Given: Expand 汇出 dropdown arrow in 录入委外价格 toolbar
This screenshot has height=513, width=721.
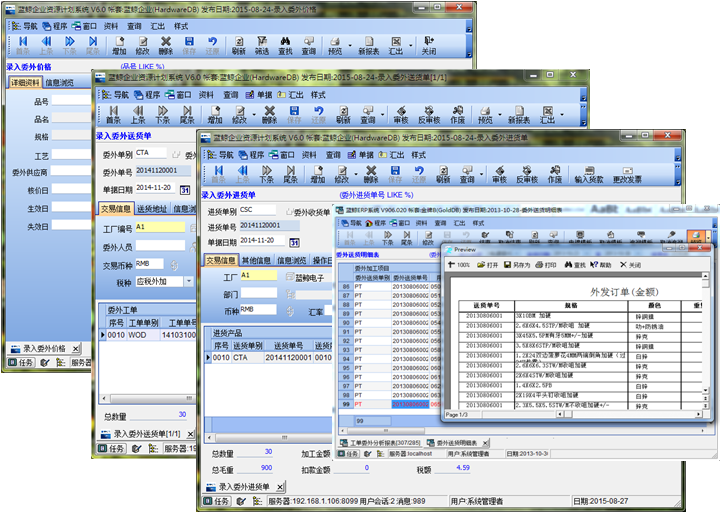Looking at the screenshot, I should point(410,46).
